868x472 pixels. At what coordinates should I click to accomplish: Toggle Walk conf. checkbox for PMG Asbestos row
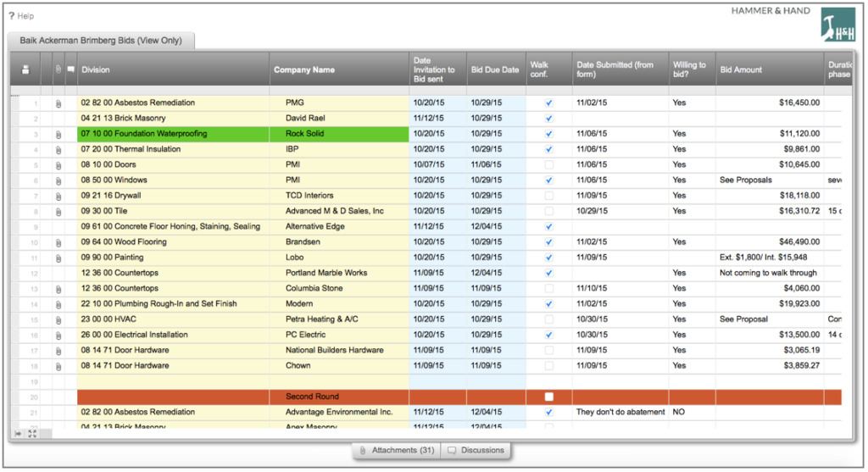(548, 103)
